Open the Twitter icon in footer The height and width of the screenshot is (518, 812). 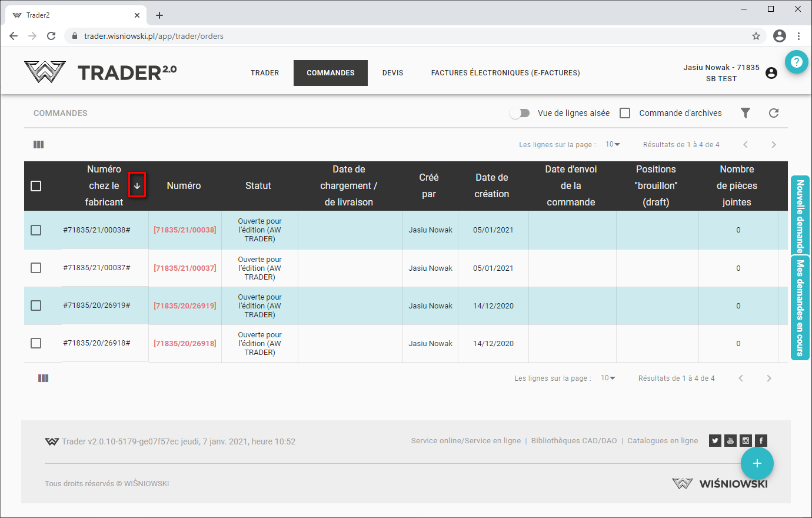(x=715, y=441)
